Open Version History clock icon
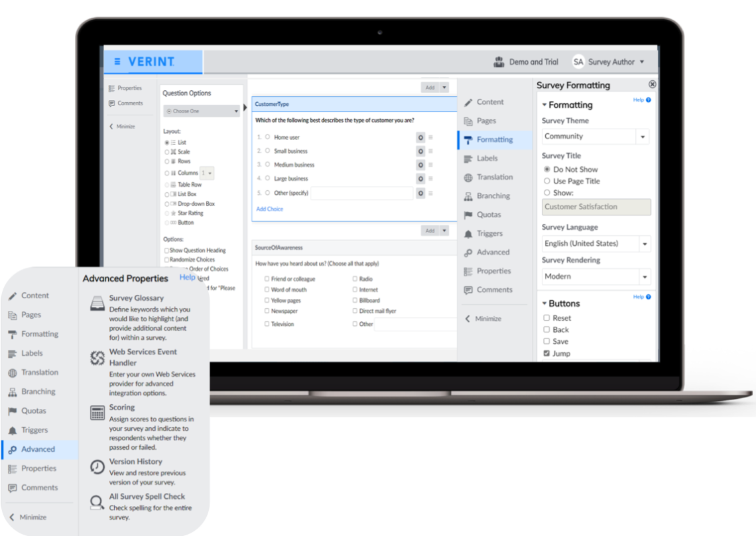This screenshot has width=756, height=536. (x=97, y=466)
